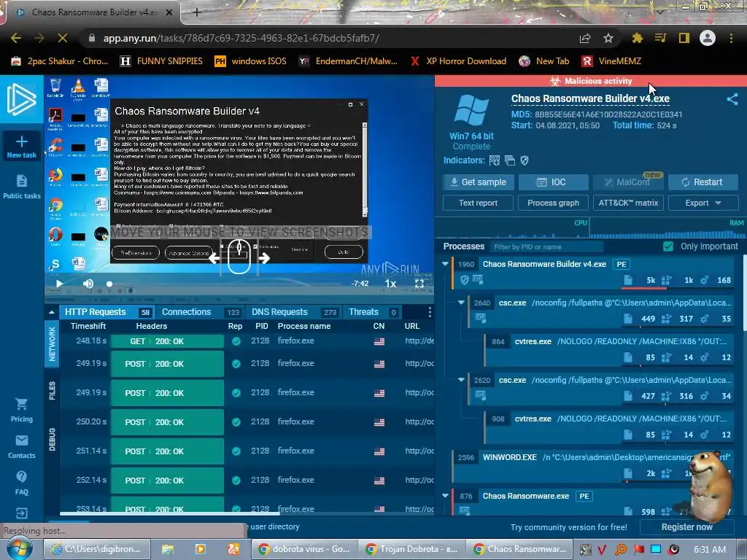The width and height of the screenshot is (747, 560).
Task: Click the Restart button
Action: coord(703,182)
